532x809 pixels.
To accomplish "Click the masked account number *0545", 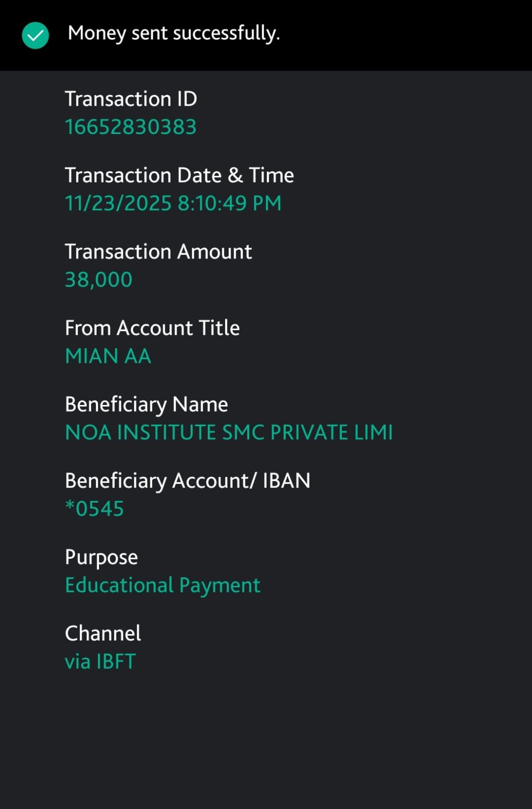I will click(x=95, y=509).
